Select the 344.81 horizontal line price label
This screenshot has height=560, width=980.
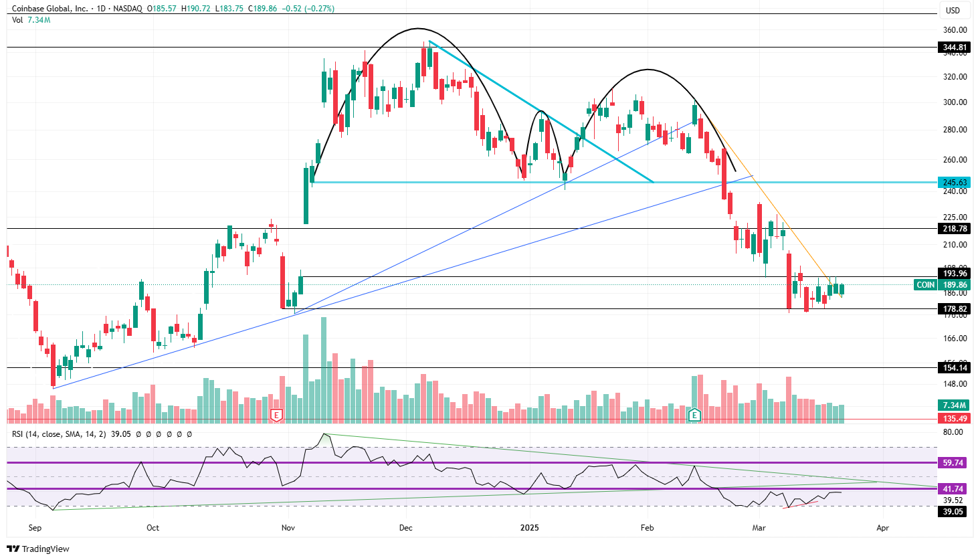pyautogui.click(x=955, y=48)
